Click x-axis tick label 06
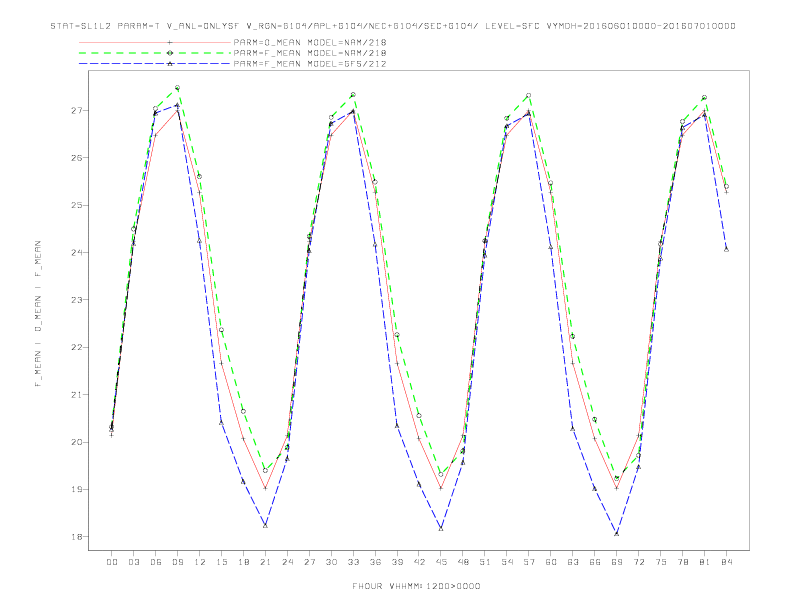The width and height of the screenshot is (792, 612). (156, 562)
